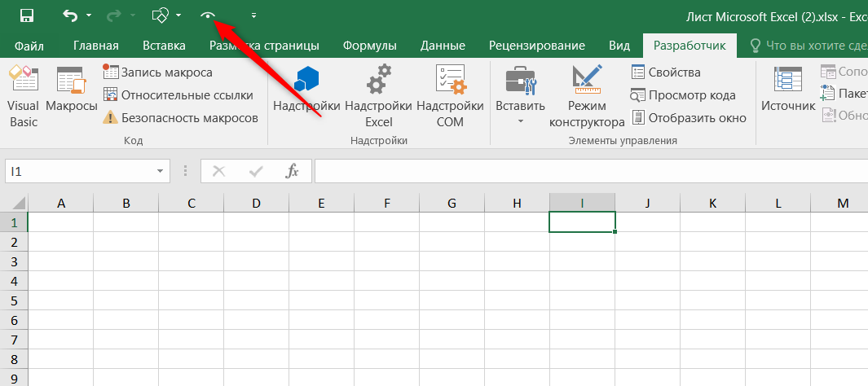Viewport: 868px width, 386px height.
Task: Switch to the Данные tab
Action: pos(443,46)
